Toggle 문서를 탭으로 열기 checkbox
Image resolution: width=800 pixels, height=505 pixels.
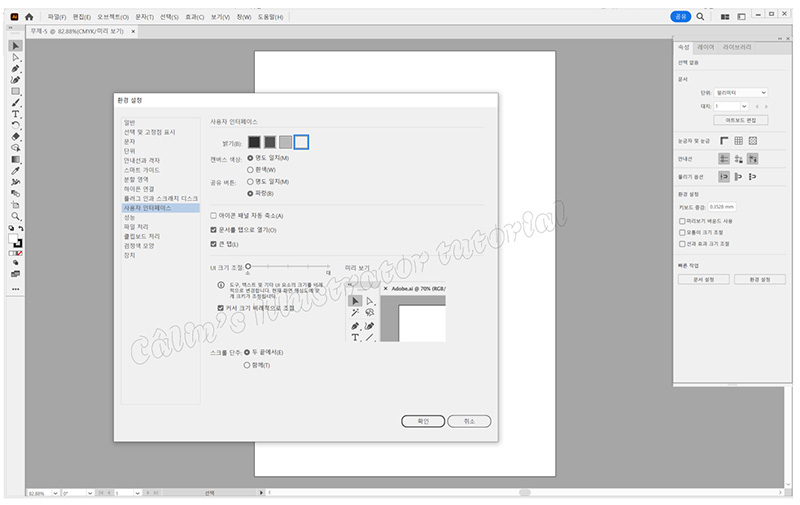coord(213,230)
